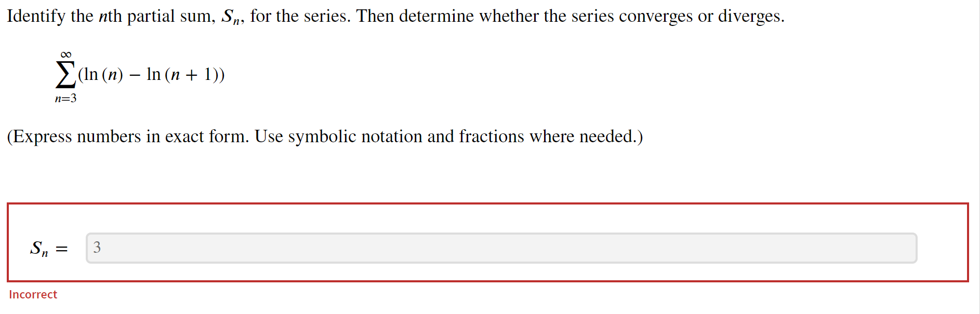The height and width of the screenshot is (314, 980).
Task: Click the ln(n) term in the series
Action: (x=102, y=75)
